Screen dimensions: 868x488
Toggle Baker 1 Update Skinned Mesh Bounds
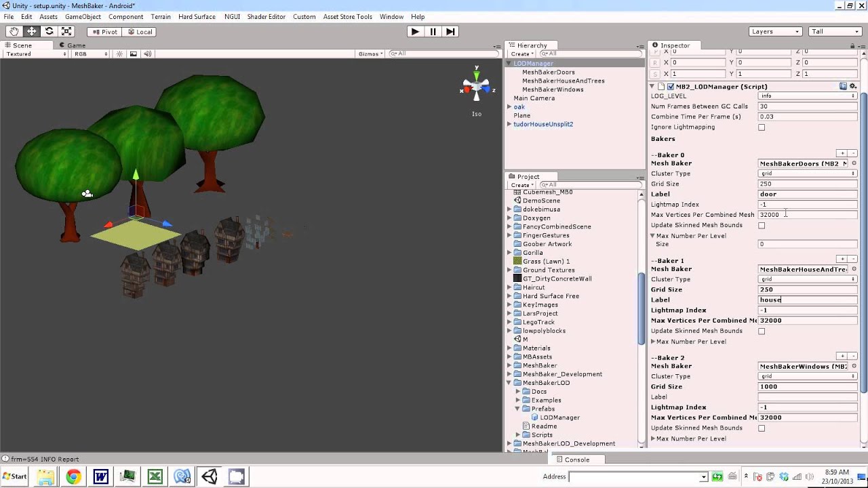762,331
